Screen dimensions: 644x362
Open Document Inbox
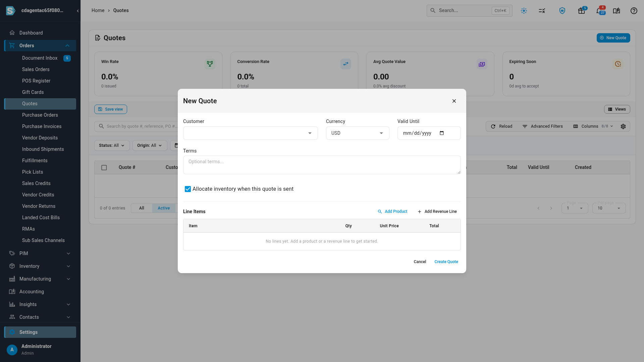40,58
